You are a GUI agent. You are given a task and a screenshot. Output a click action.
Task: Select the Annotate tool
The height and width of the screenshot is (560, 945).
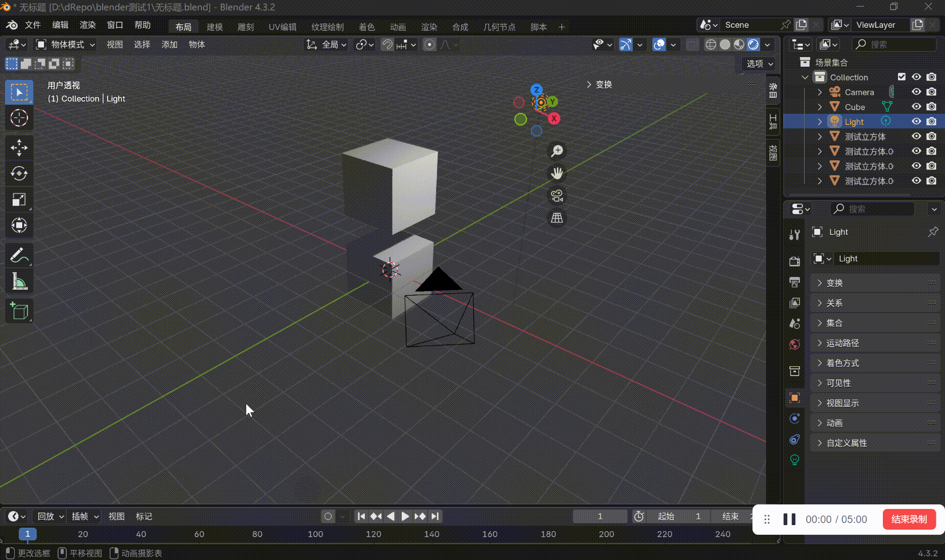point(19,255)
